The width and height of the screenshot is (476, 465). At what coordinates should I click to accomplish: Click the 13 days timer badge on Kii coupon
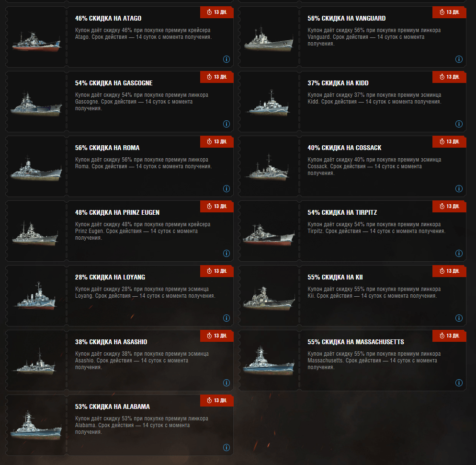[x=449, y=271]
